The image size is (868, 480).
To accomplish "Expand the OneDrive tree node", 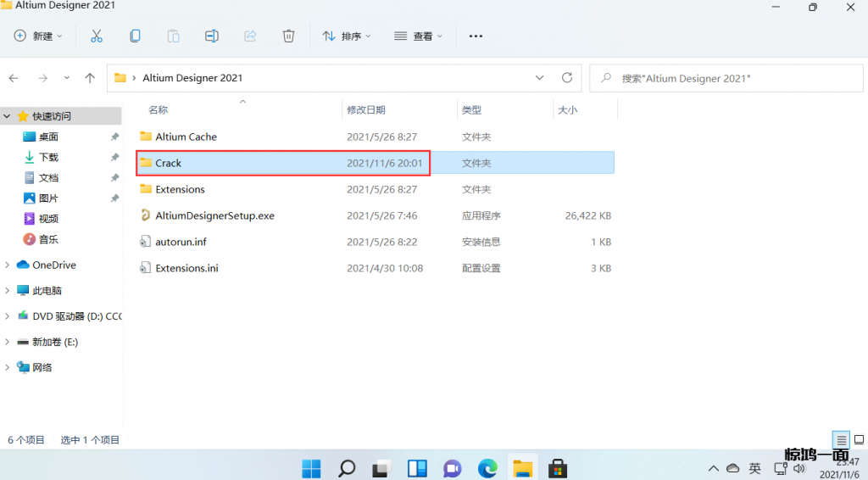I will click(8, 265).
